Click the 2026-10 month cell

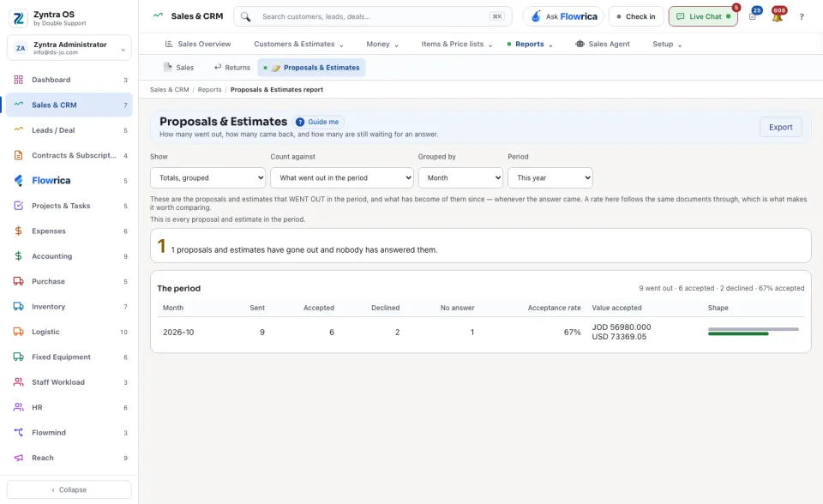178,333
